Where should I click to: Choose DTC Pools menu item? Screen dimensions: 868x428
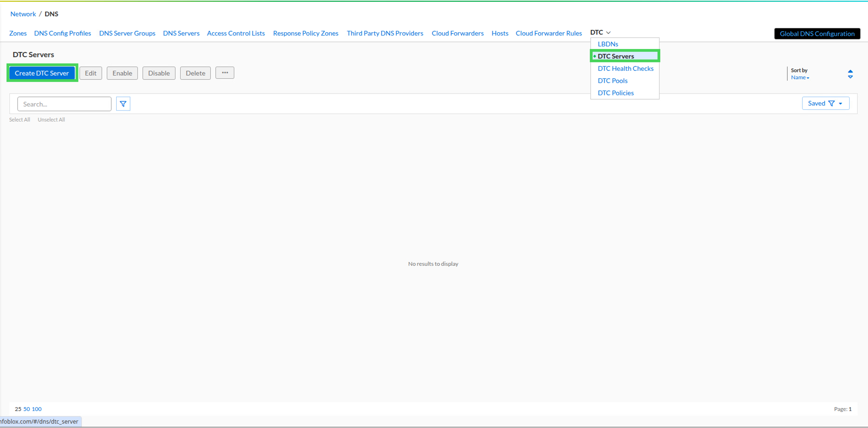pyautogui.click(x=613, y=81)
